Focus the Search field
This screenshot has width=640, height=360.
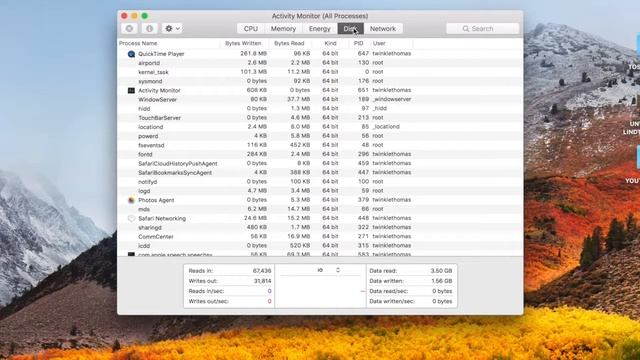483,29
